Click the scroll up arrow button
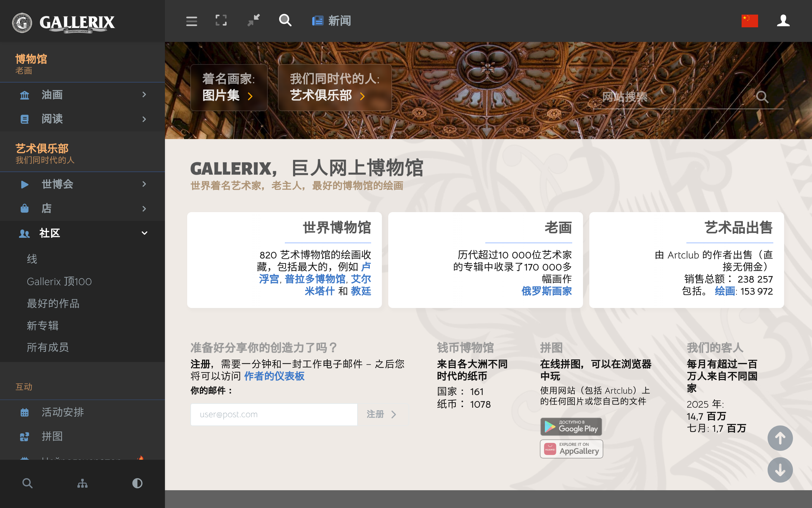This screenshot has height=508, width=812. point(780,438)
